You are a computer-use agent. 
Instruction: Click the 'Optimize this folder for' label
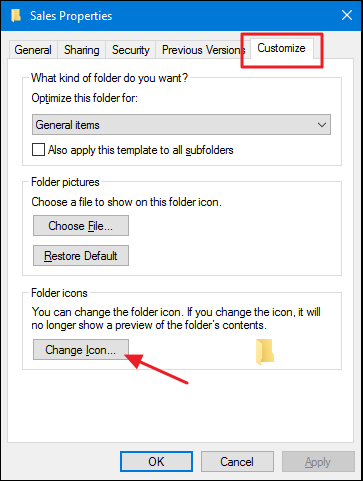point(84,98)
